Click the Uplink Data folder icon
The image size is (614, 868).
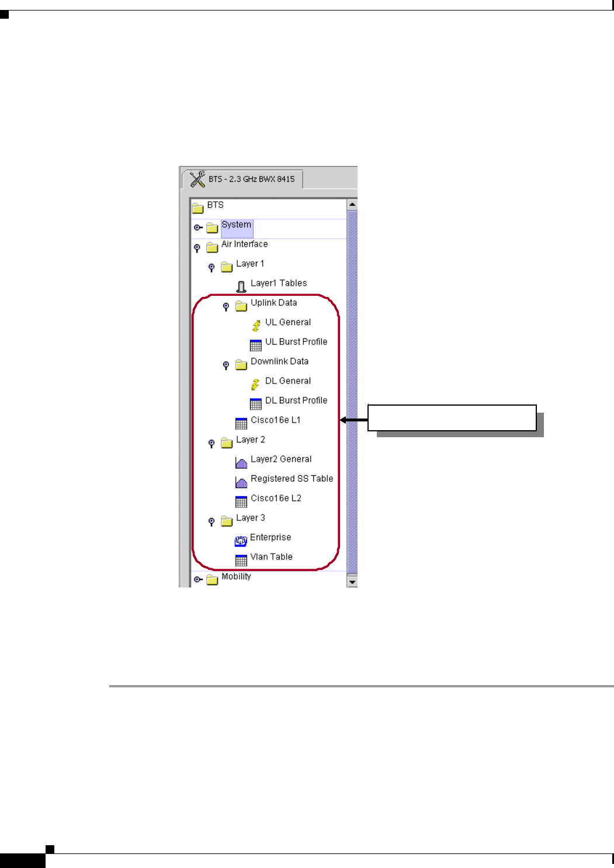click(x=241, y=306)
